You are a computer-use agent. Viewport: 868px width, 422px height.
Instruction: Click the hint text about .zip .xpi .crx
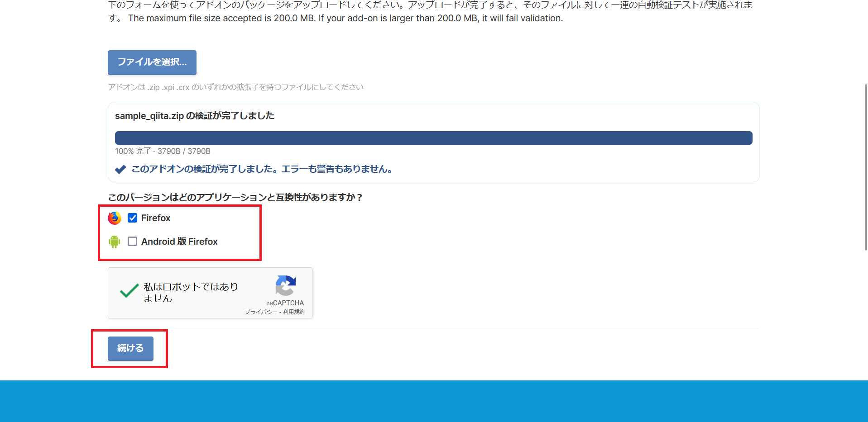[x=235, y=87]
